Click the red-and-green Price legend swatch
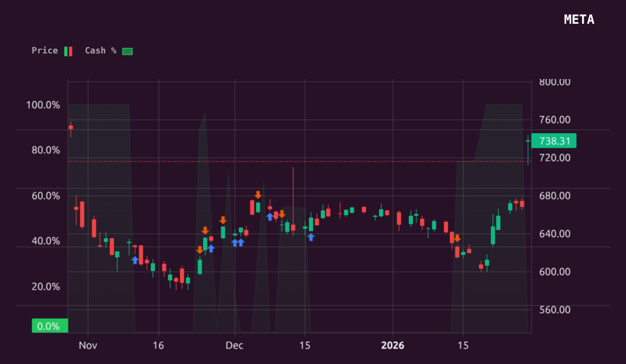This screenshot has width=626, height=364. pyautogui.click(x=68, y=50)
